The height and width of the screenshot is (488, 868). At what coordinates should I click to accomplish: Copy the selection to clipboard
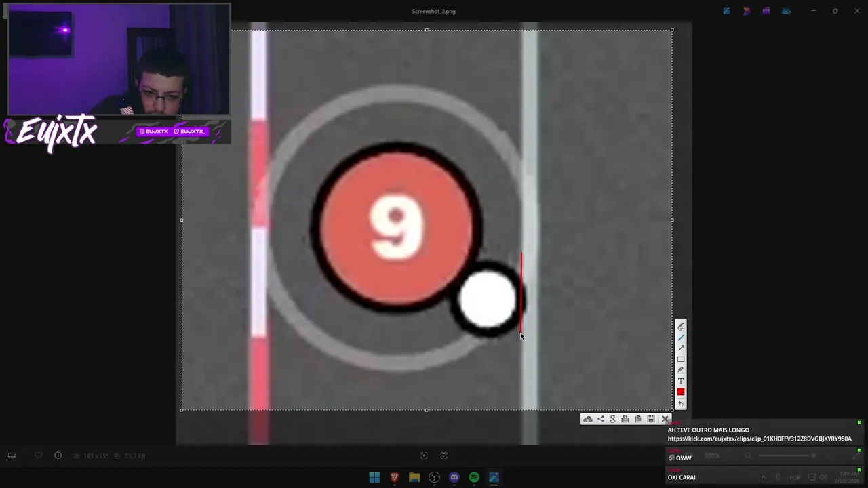638,419
